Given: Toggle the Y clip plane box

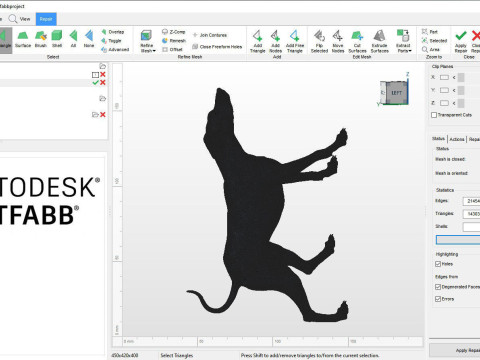Looking at the screenshot, I should [x=444, y=90].
